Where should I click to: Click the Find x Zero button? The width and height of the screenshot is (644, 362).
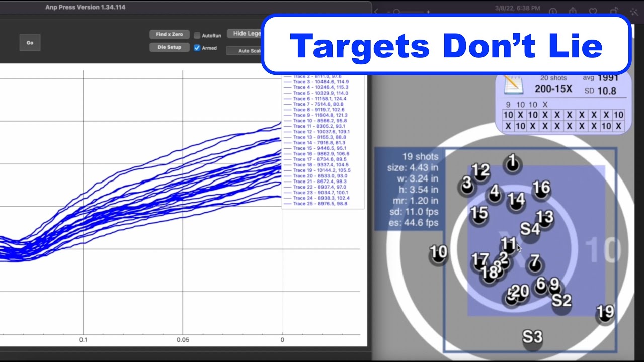pyautogui.click(x=169, y=34)
